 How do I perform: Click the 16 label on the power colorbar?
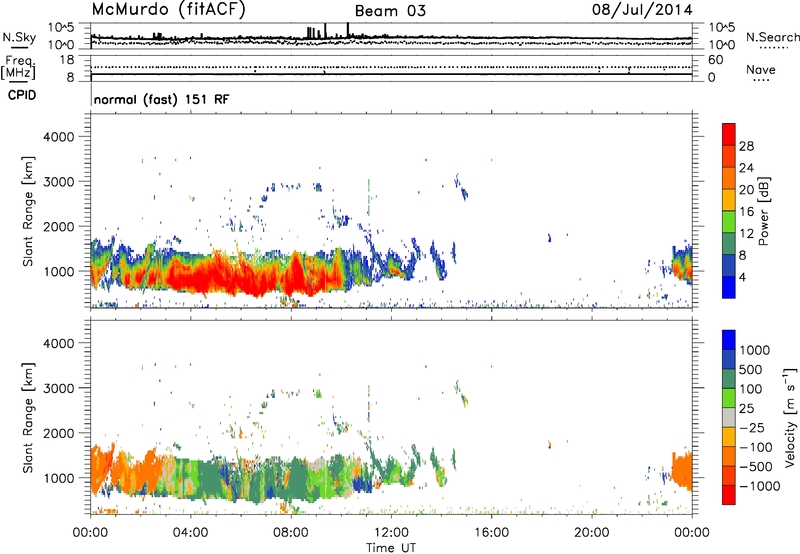[x=746, y=212]
